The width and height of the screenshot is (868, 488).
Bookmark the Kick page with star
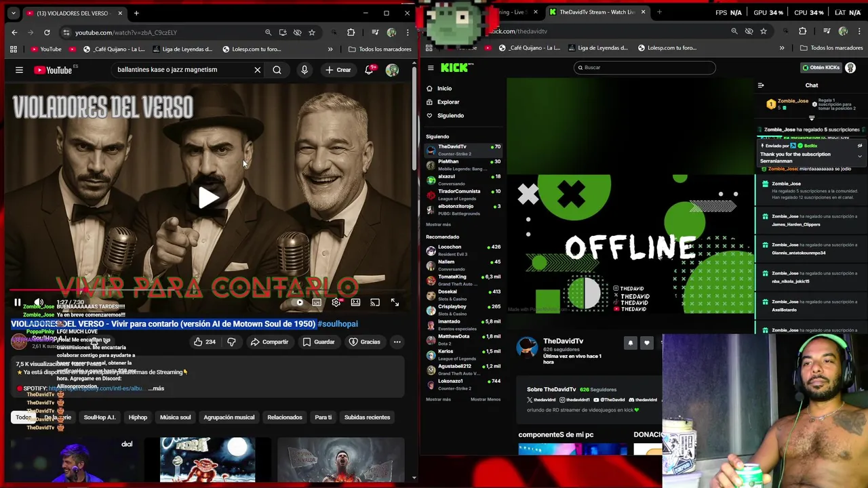click(x=764, y=31)
